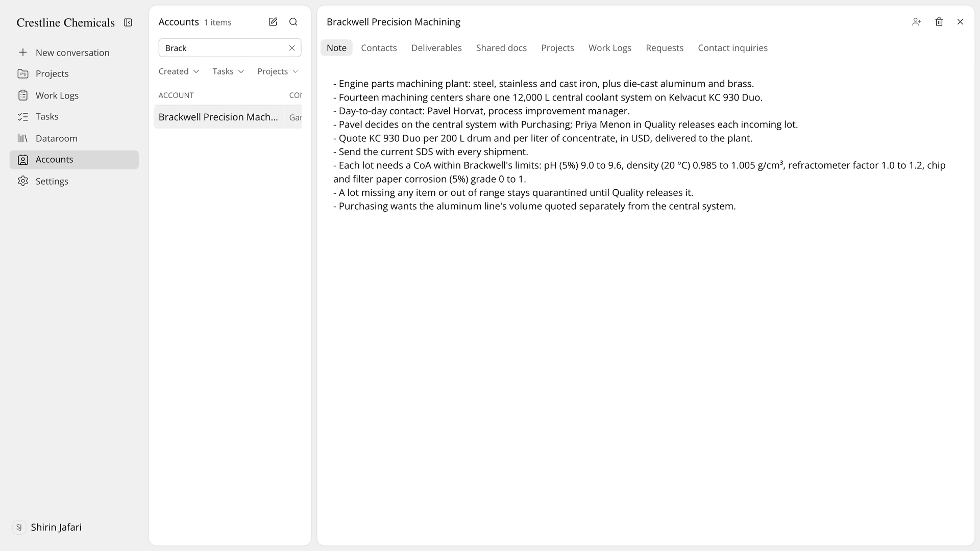Click the Accounts contact icon in sidebar
The image size is (980, 551).
click(23, 160)
